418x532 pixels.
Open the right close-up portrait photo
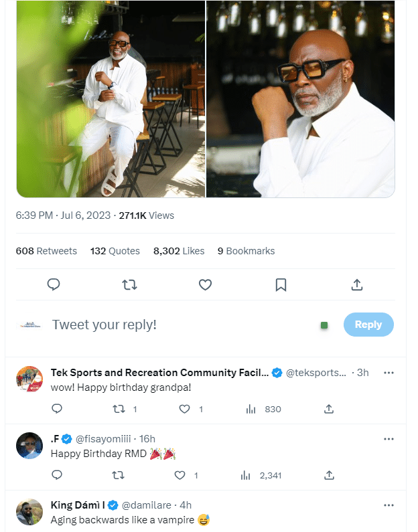coord(300,98)
